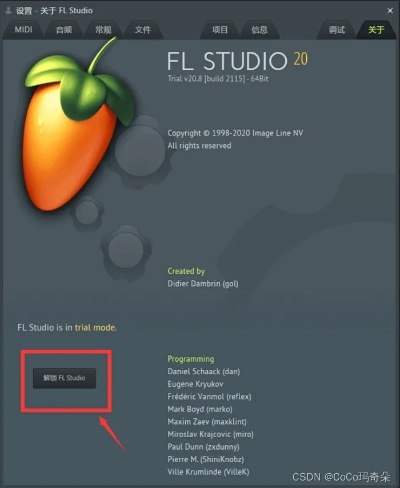Select the 调试 debug tab
Viewport: 400px width, 488px height.
[337, 30]
